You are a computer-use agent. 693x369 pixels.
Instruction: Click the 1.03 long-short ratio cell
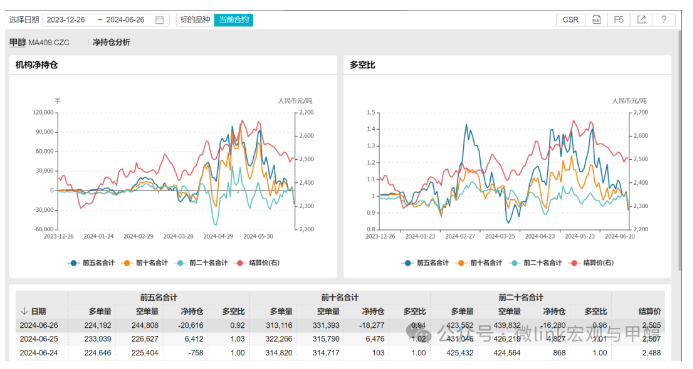click(x=237, y=339)
